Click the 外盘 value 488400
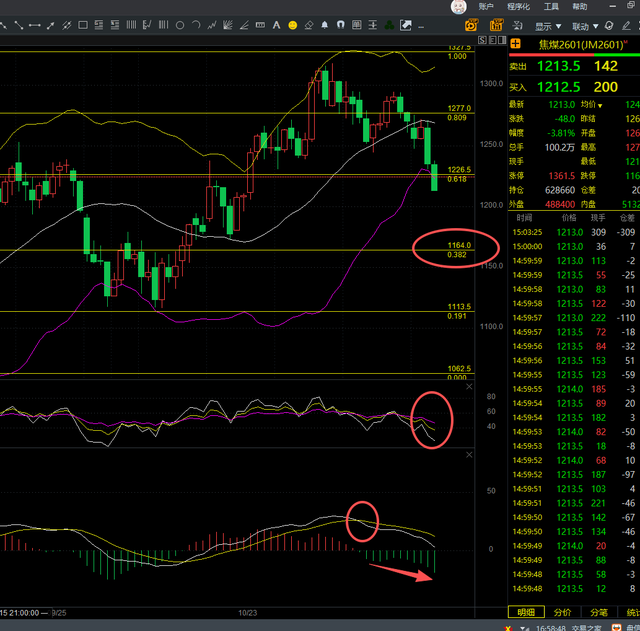The width and height of the screenshot is (640, 631). pyautogui.click(x=560, y=204)
